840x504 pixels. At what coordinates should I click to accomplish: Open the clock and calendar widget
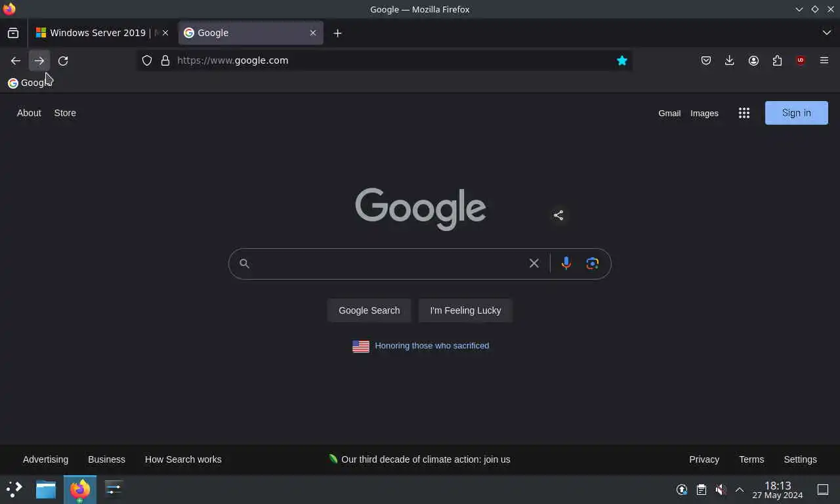778,490
